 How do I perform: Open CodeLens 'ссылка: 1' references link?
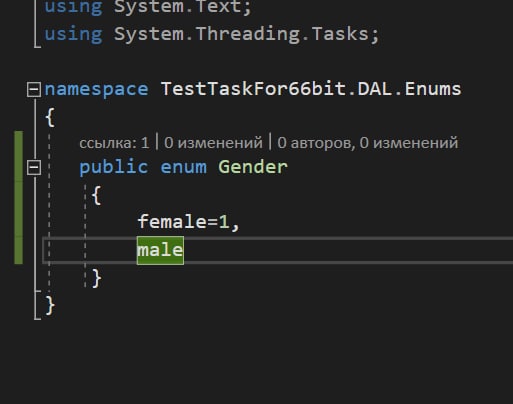[x=114, y=143]
